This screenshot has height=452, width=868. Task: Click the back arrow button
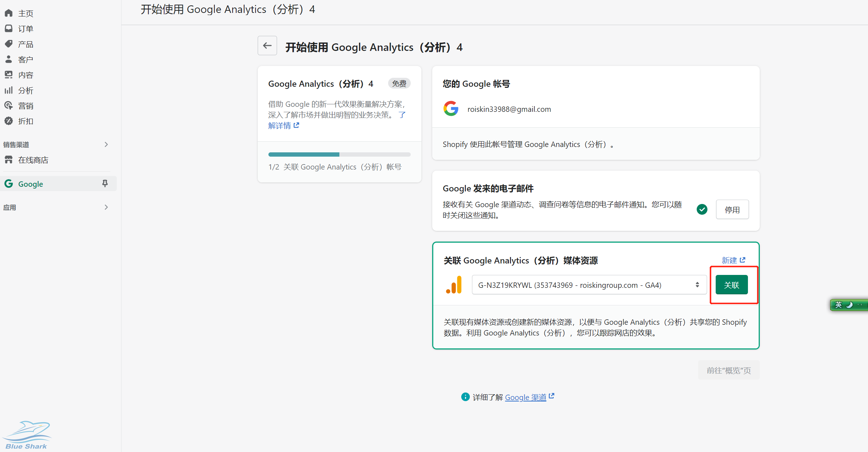click(267, 46)
